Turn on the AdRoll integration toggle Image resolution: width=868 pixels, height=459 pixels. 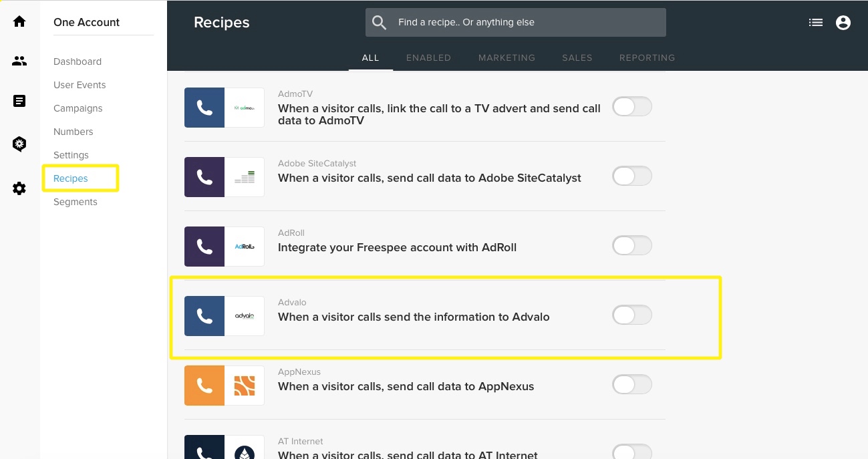tap(631, 245)
